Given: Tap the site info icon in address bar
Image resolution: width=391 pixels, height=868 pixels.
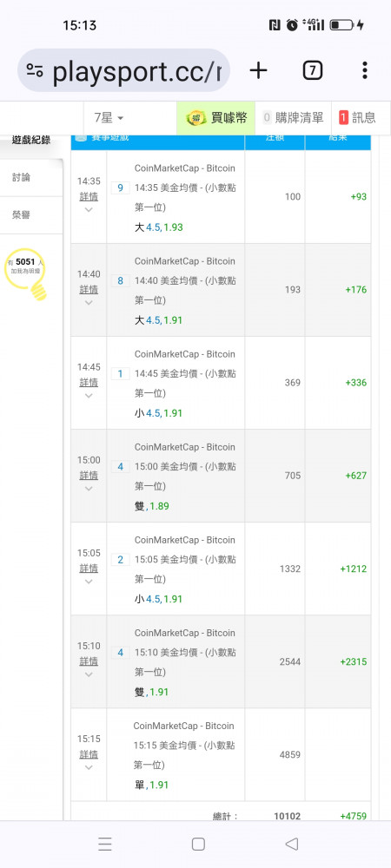Looking at the screenshot, I should pos(35,70).
